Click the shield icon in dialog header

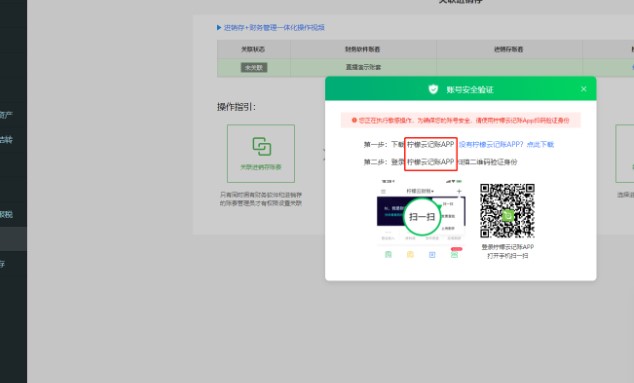pyautogui.click(x=433, y=89)
